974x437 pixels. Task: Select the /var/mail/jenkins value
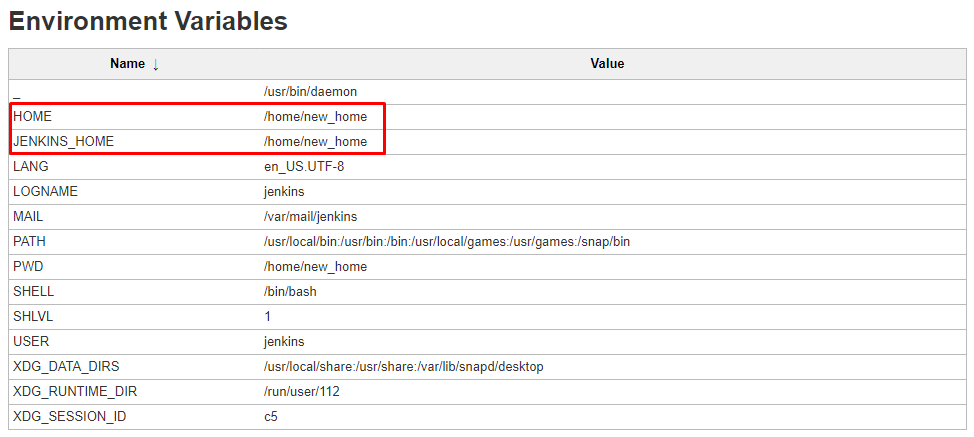(x=310, y=217)
